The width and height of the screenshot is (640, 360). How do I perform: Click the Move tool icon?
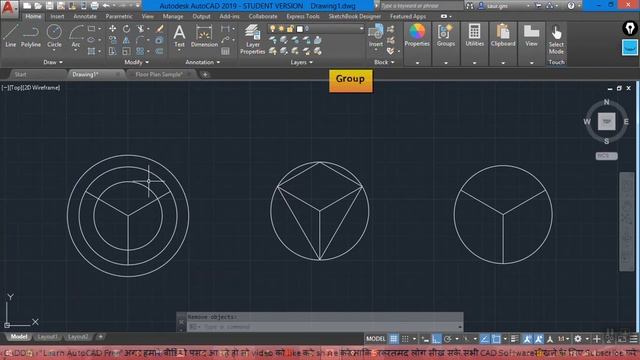(112, 29)
